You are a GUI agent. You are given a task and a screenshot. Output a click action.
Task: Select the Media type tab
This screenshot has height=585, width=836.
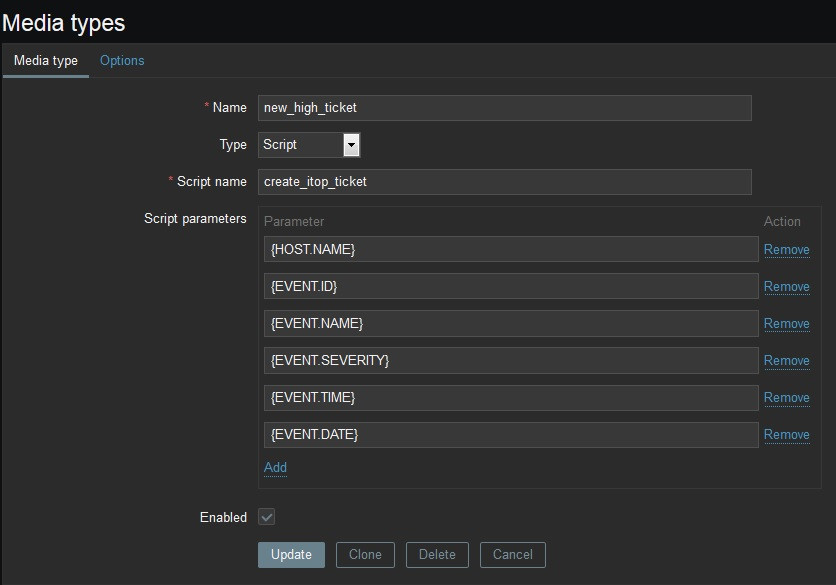tap(46, 61)
